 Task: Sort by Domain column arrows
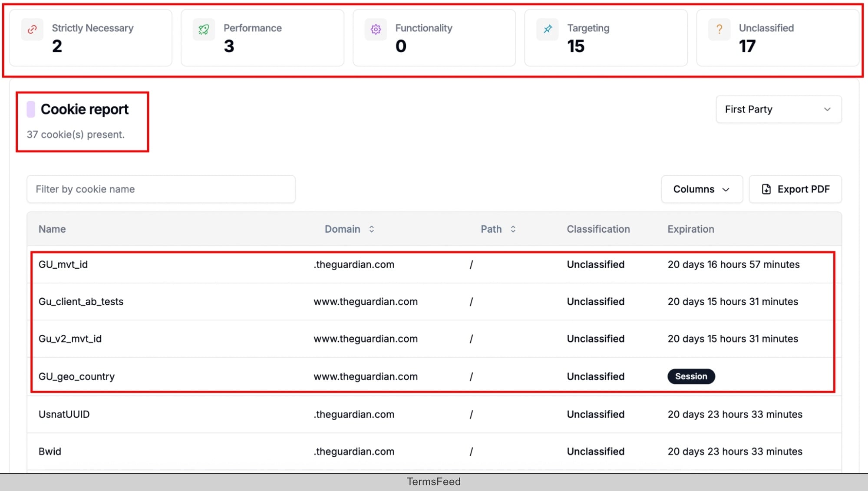click(x=372, y=229)
